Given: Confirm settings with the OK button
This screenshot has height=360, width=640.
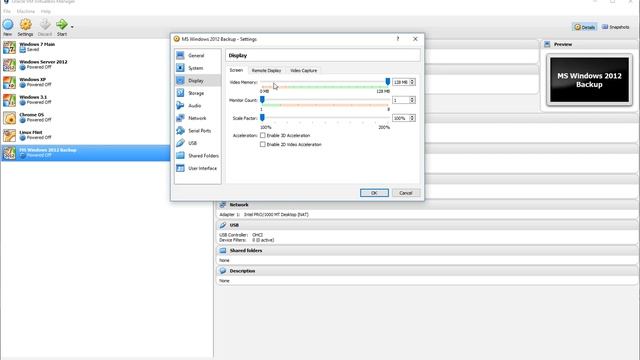Looking at the screenshot, I should tap(374, 193).
